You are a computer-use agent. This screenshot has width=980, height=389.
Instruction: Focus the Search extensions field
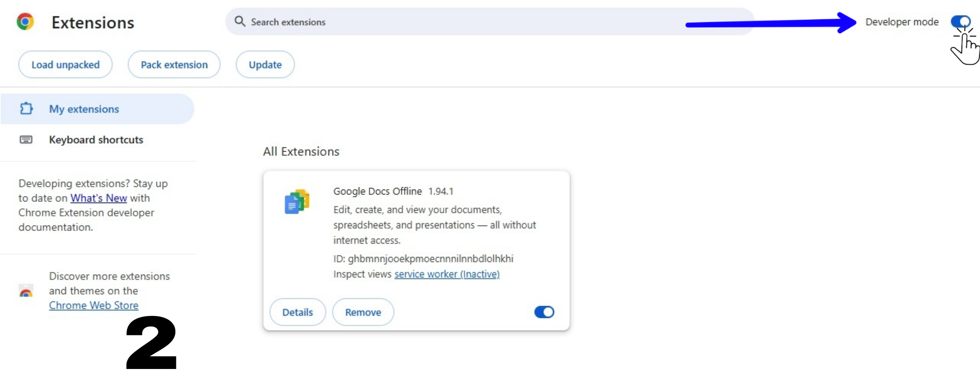pos(490,22)
